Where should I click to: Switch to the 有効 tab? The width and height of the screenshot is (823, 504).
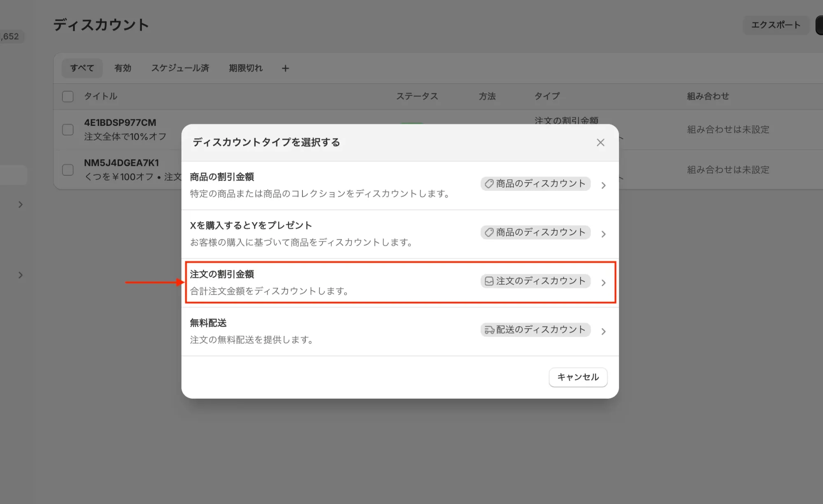coord(123,68)
